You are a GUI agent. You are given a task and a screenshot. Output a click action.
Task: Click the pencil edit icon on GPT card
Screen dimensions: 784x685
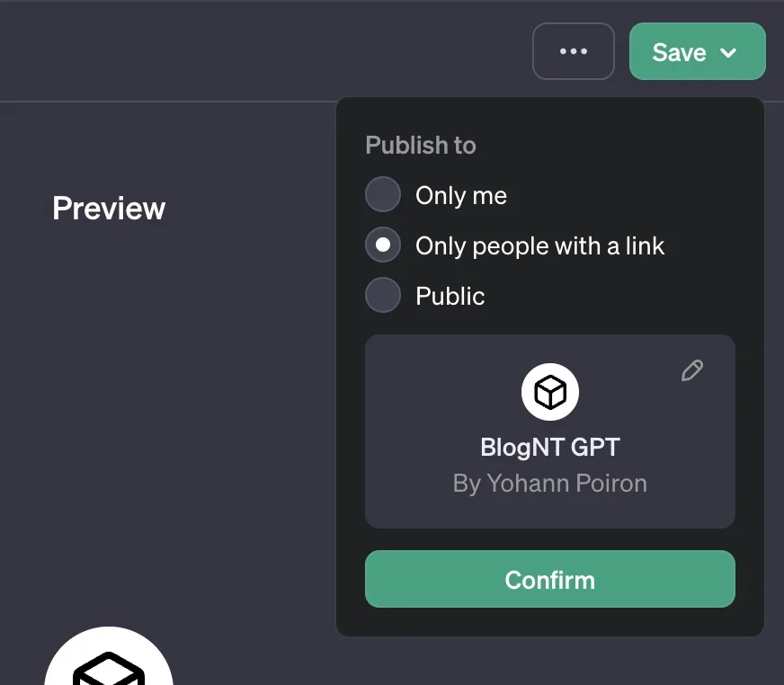[691, 370]
